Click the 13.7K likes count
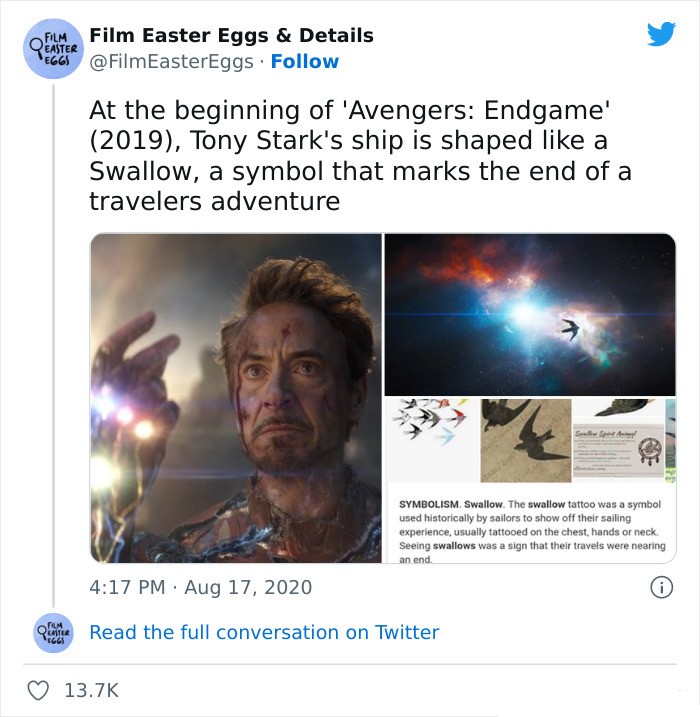This screenshot has width=700, height=717. [91, 690]
